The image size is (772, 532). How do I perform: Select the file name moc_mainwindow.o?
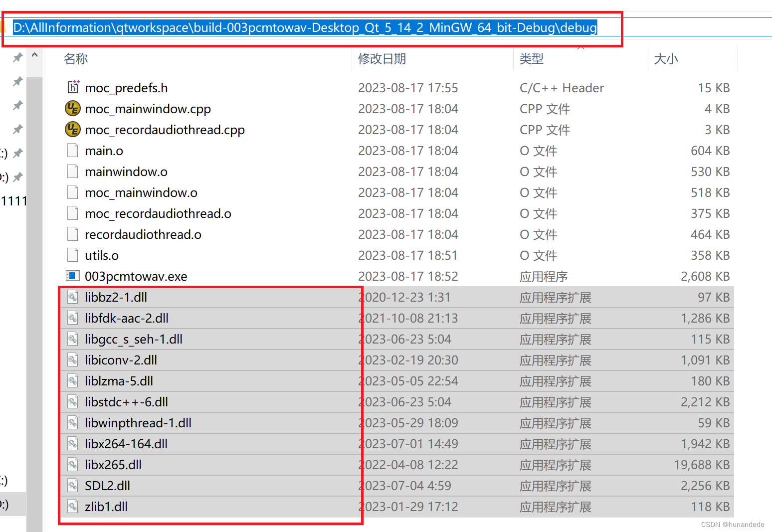coord(141,192)
